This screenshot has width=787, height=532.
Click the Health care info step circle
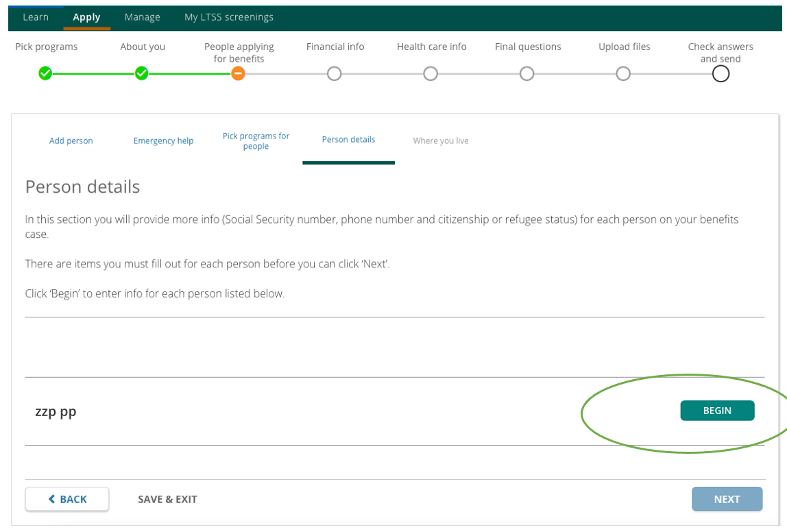coord(431,74)
